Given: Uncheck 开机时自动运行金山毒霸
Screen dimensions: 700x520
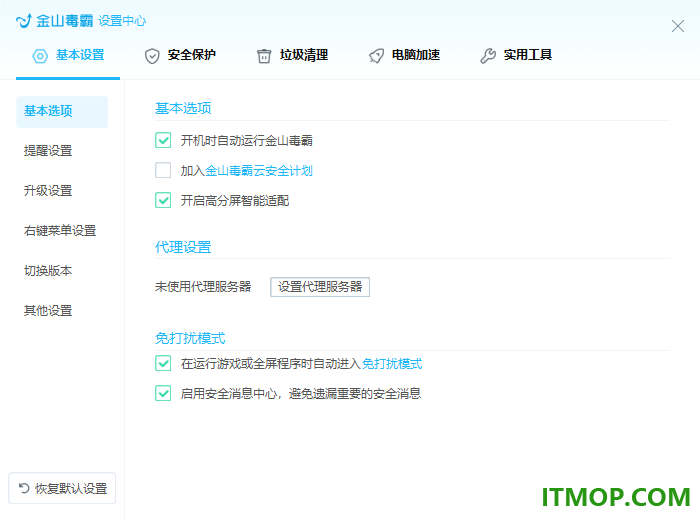Looking at the screenshot, I should [x=163, y=140].
